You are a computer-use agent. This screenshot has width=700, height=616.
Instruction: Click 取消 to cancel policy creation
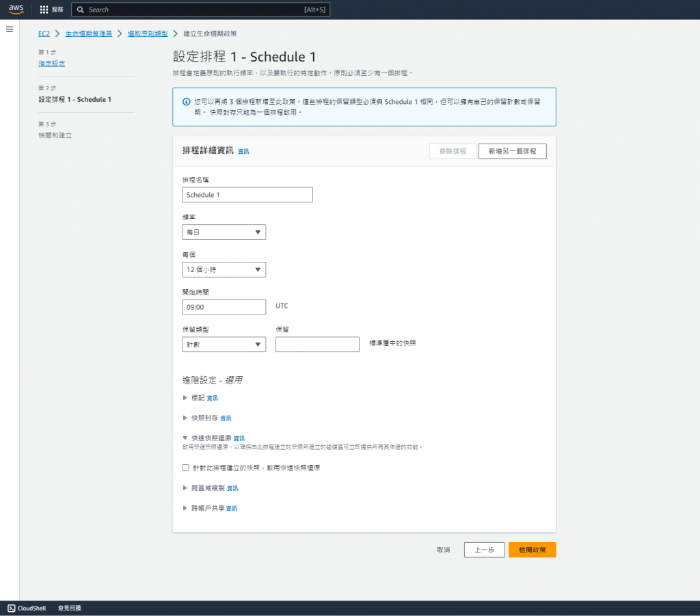(443, 550)
